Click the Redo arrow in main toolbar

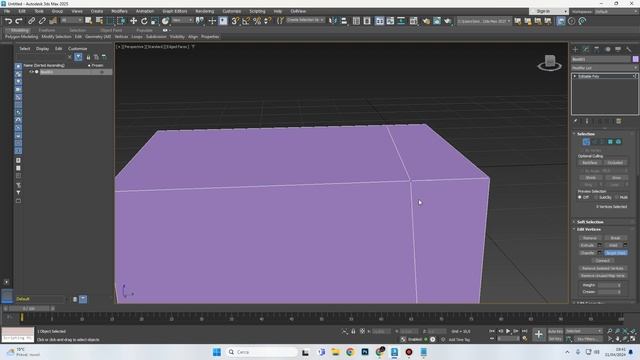[19, 21]
